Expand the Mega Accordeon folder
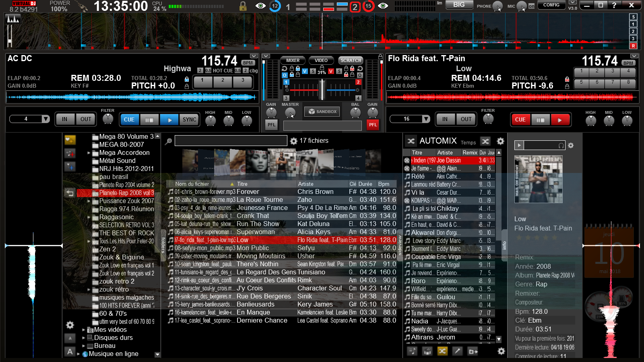Screen dimensions: 644x362 click(89, 153)
